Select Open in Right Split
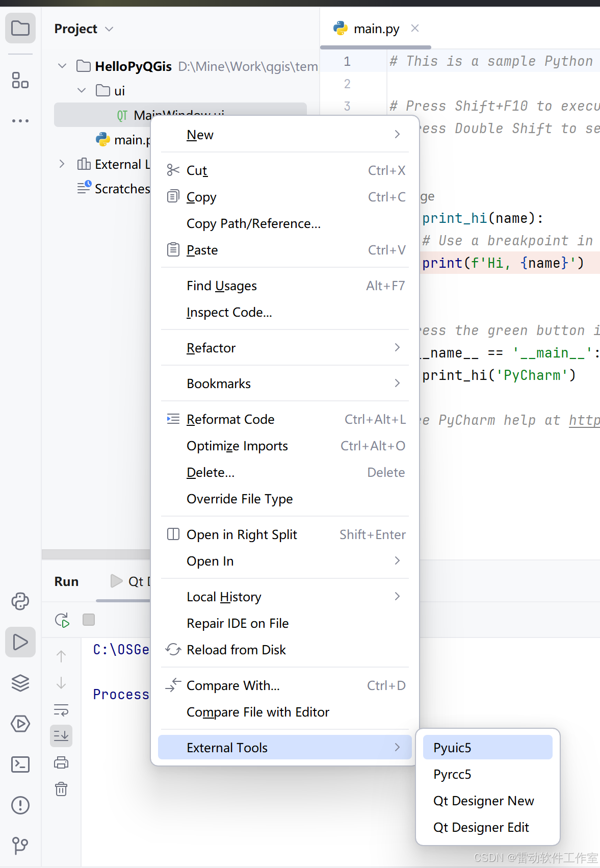This screenshot has height=868, width=600. [285, 534]
